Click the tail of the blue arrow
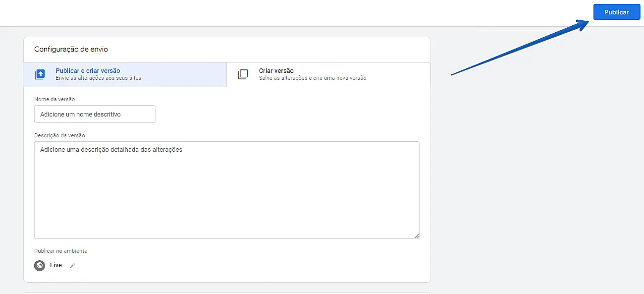644x294 pixels. click(453, 74)
